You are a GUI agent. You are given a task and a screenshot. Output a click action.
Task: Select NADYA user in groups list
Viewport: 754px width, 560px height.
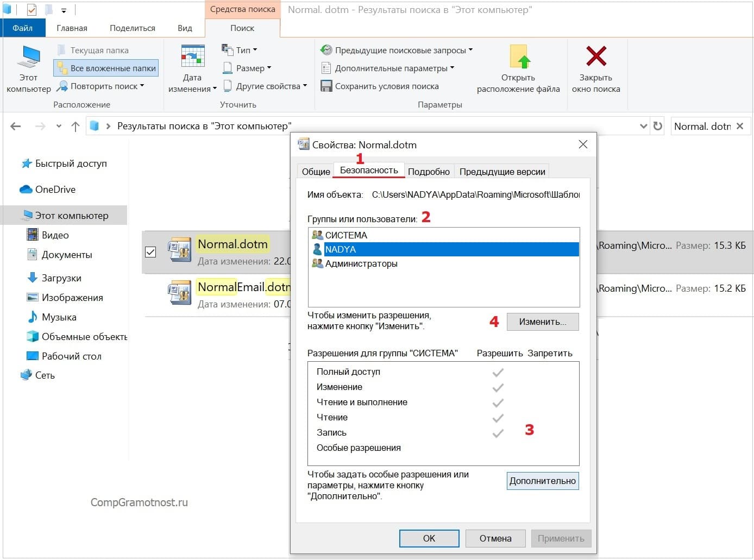(x=340, y=249)
